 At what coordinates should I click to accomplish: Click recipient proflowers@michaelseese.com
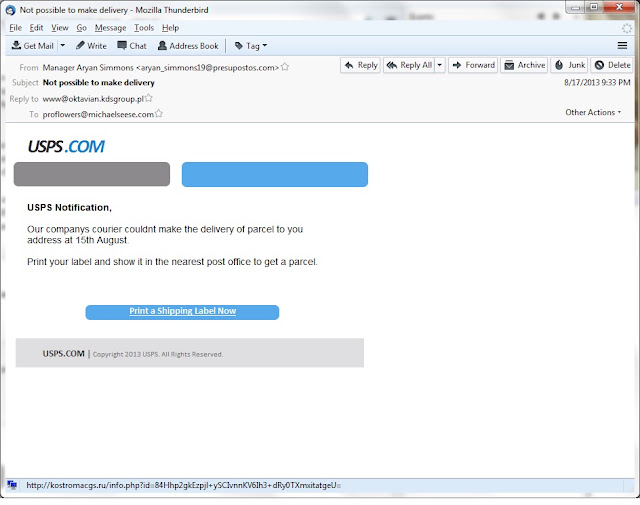click(x=98, y=114)
